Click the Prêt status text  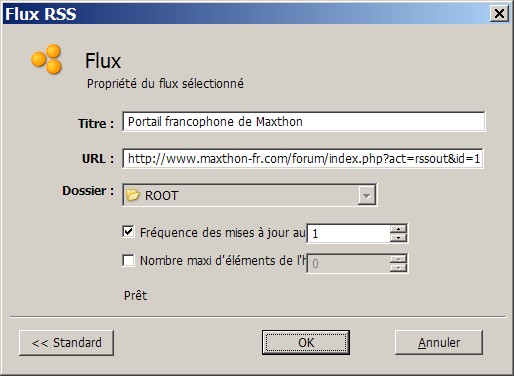[x=135, y=295]
